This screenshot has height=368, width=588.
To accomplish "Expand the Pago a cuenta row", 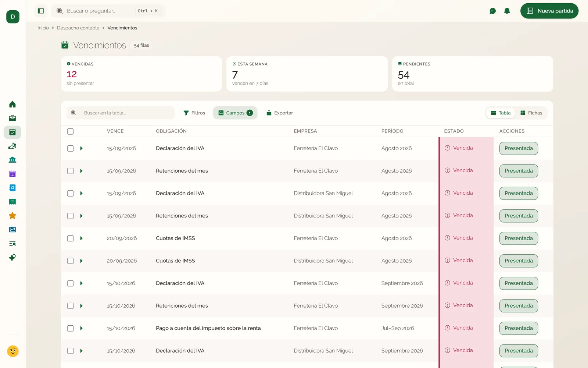I will point(81,328).
